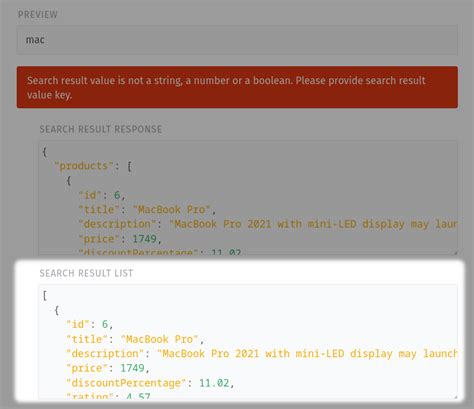The height and width of the screenshot is (409, 474).
Task: Click the "title" line in Search Result Response
Action: [147, 210]
